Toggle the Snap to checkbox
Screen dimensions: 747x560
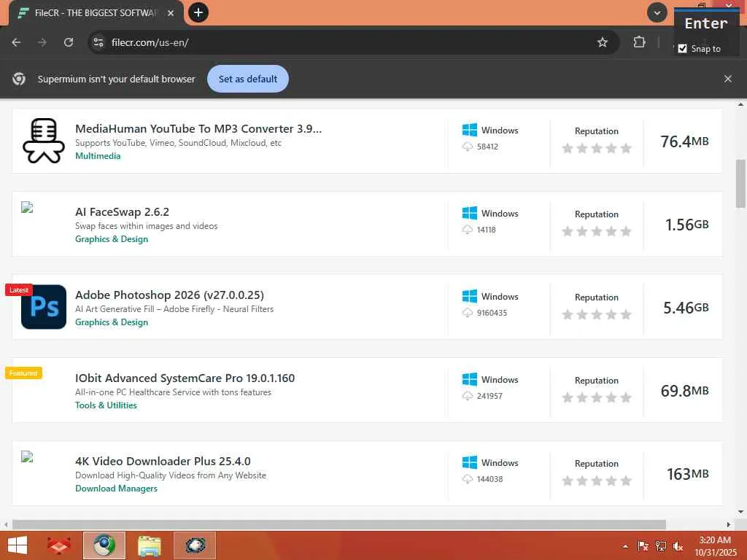(682, 49)
